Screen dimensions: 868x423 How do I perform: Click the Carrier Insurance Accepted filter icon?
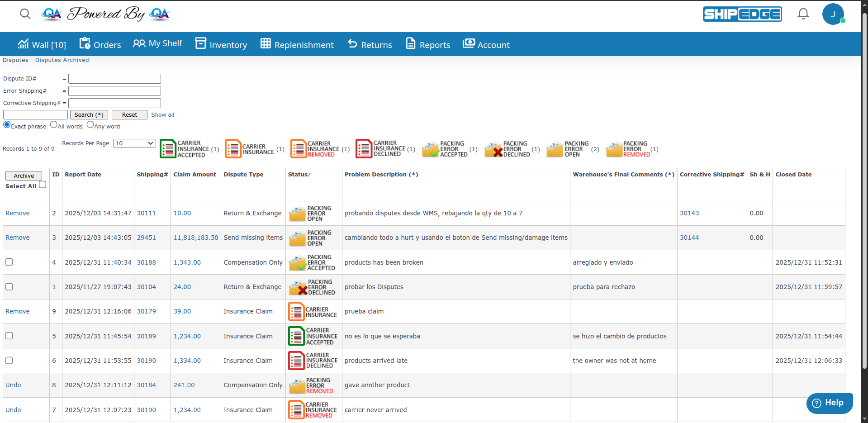[x=168, y=149]
